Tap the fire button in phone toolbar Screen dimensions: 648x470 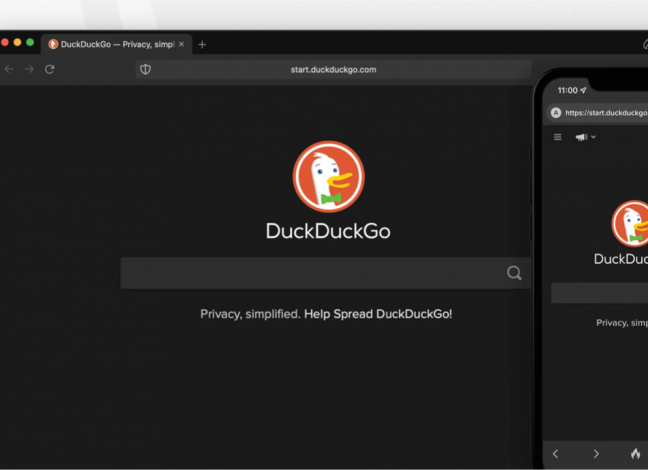point(636,453)
